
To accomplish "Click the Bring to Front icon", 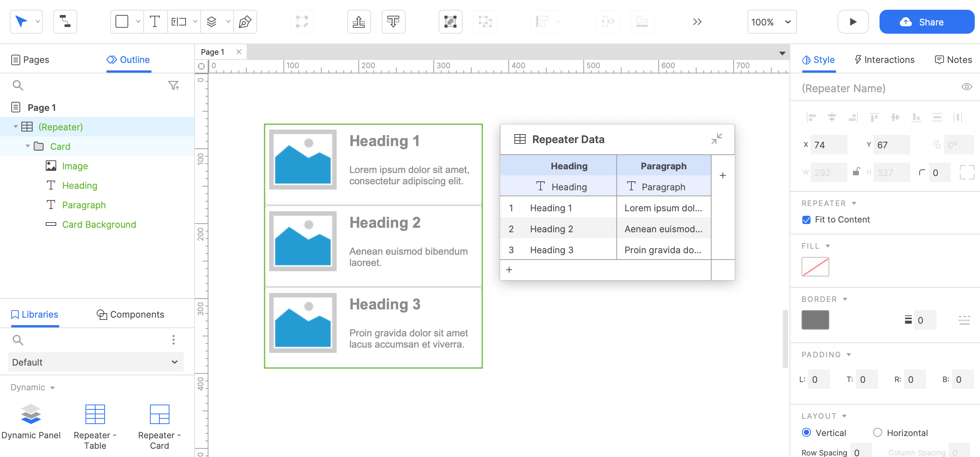I will (x=358, y=22).
